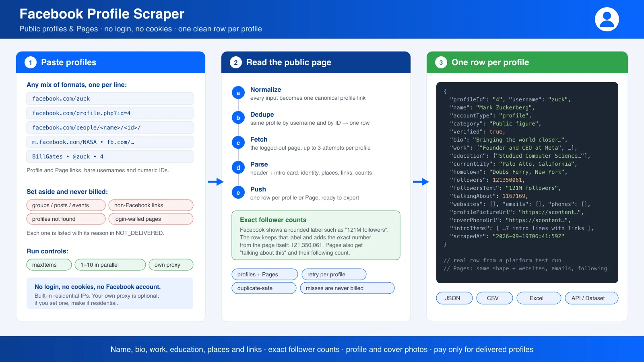Click the JSON line "currentCity": "Palo Alto, California"
The width and height of the screenshot is (644, 362).
pyautogui.click(x=514, y=164)
